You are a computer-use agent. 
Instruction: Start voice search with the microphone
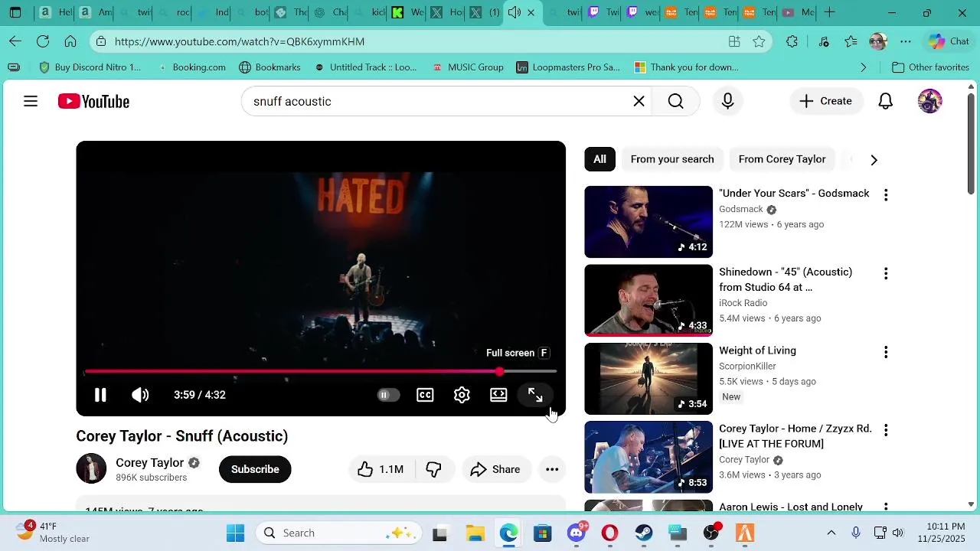tap(727, 101)
